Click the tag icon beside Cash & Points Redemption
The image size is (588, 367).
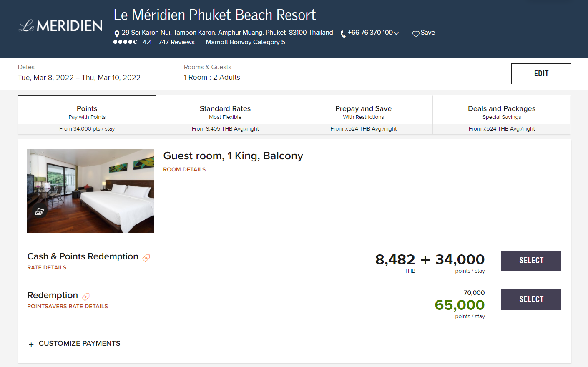pyautogui.click(x=146, y=258)
